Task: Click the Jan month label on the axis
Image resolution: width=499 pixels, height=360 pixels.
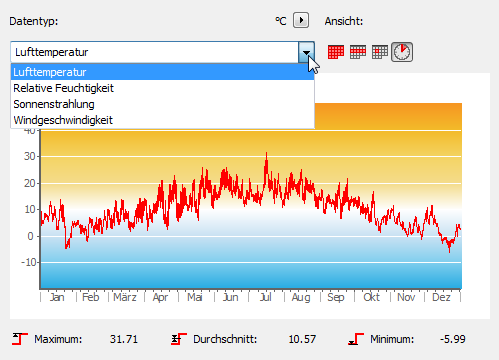Action: [x=57, y=297]
